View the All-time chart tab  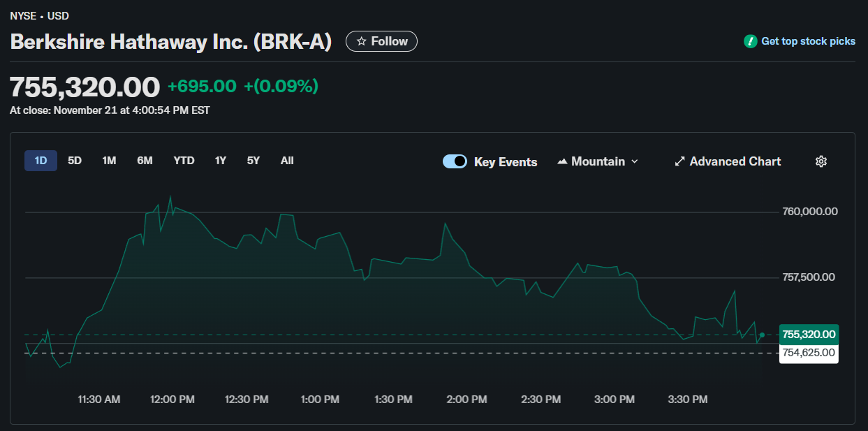click(x=287, y=160)
